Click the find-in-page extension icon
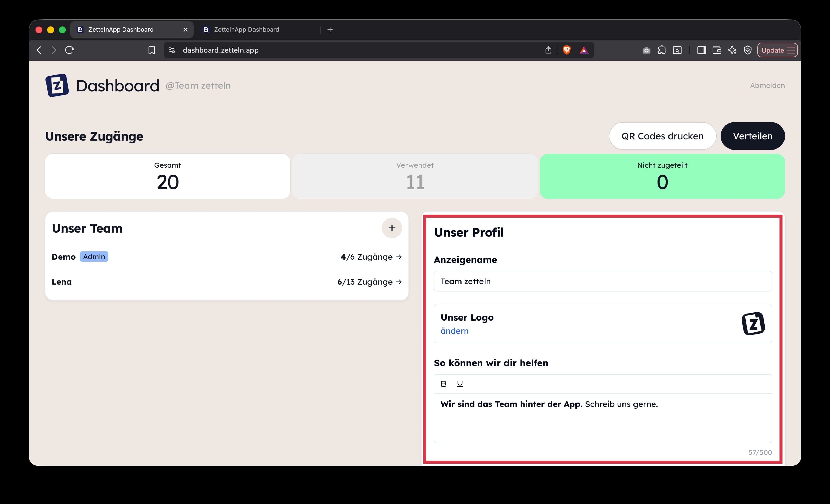Viewport: 830px width, 504px height. pos(677,50)
